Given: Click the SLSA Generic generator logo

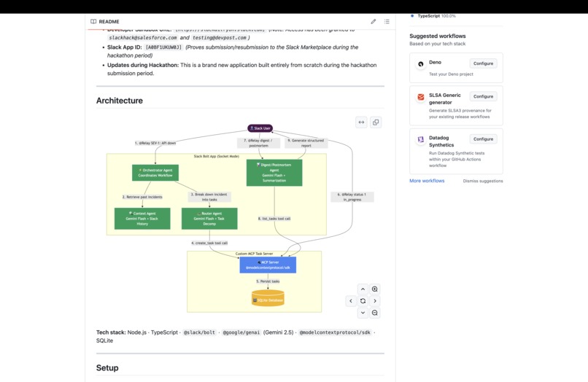Looking at the screenshot, I should tap(421, 97).
